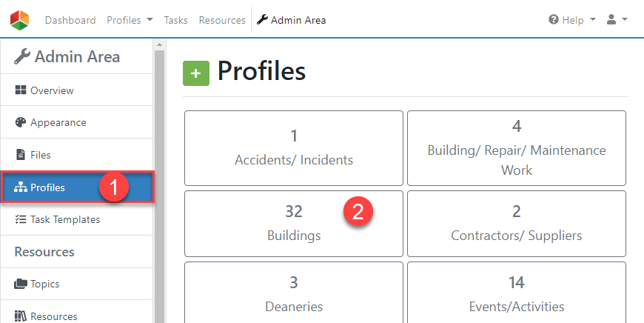The image size is (644, 323).
Task: Select the Contractors/ Suppliers tile
Action: (517, 224)
